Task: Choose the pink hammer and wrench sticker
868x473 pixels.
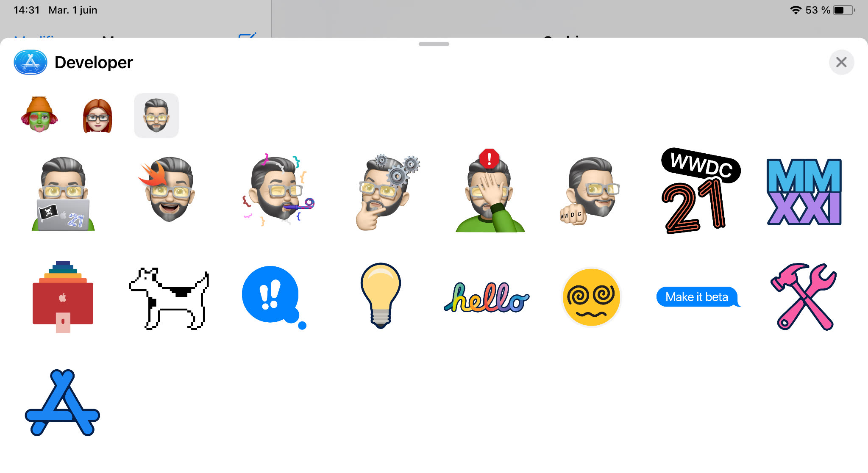Action: 804,297
